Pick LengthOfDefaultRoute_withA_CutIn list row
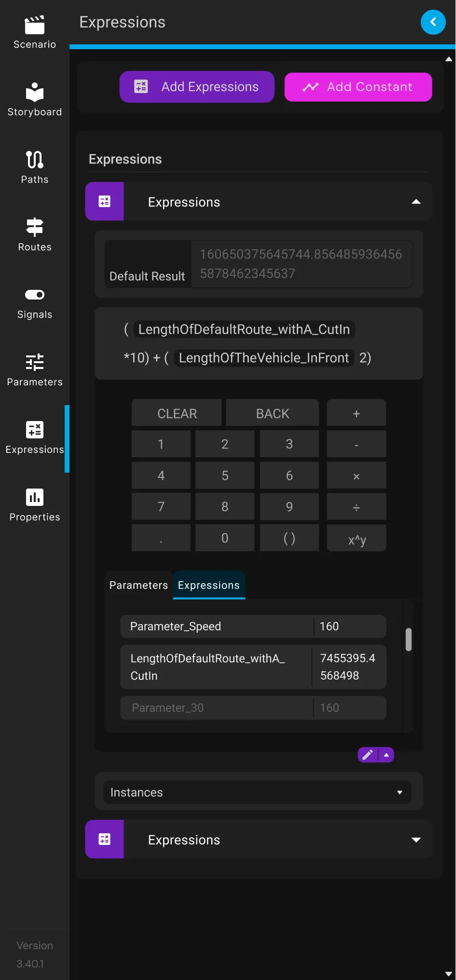Viewport: 456px width, 980px height. [253, 667]
